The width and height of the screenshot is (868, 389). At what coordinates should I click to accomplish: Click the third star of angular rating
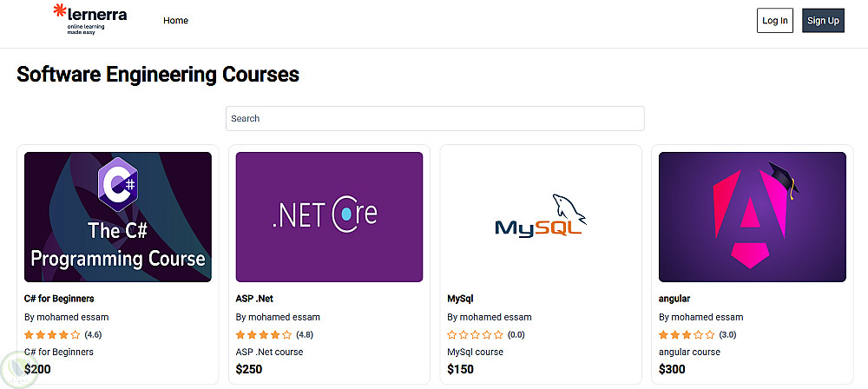click(x=687, y=334)
